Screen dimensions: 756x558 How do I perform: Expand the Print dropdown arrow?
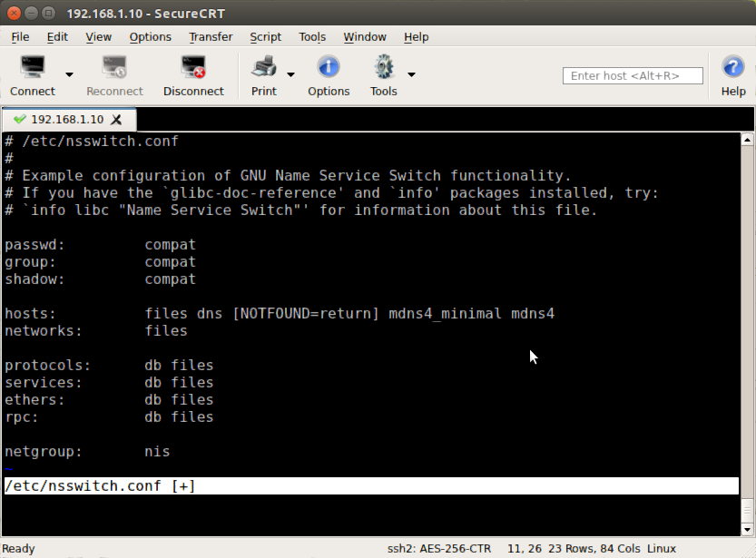click(x=290, y=74)
